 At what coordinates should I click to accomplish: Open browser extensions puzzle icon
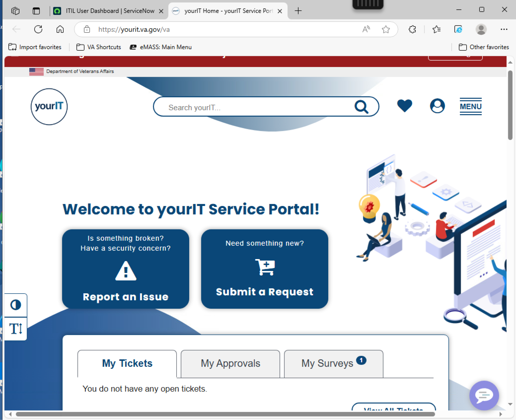click(412, 29)
